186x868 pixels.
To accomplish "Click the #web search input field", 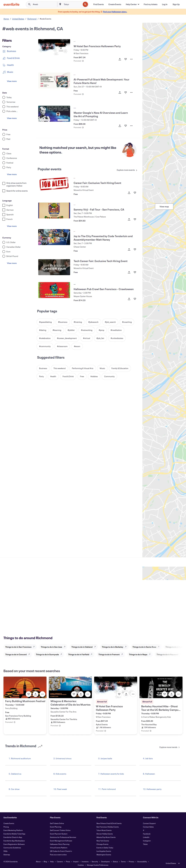I will click(x=44, y=4).
